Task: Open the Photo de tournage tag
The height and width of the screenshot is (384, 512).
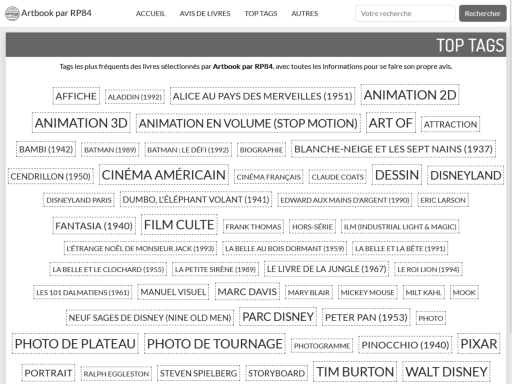Action: [215, 344]
